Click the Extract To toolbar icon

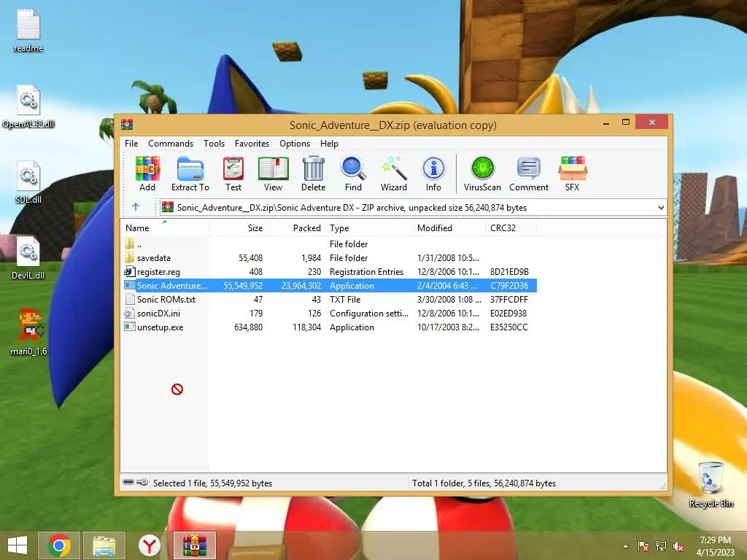190,174
